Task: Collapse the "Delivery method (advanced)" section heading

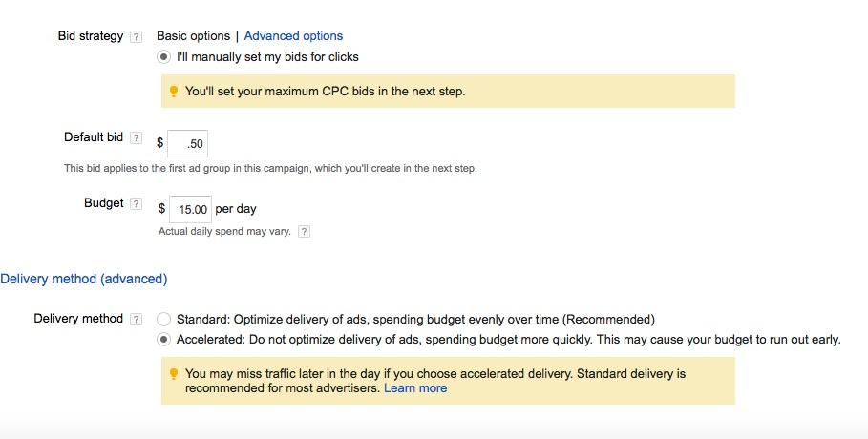Action: coord(84,279)
